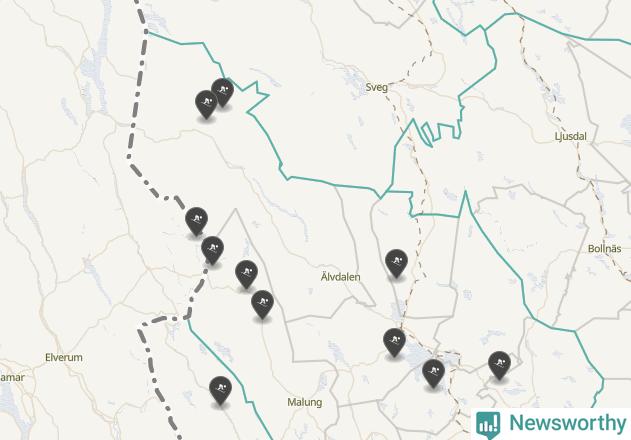Open ski marker beside the lake, right of Malung
This screenshot has height=440, width=631.
433,373
